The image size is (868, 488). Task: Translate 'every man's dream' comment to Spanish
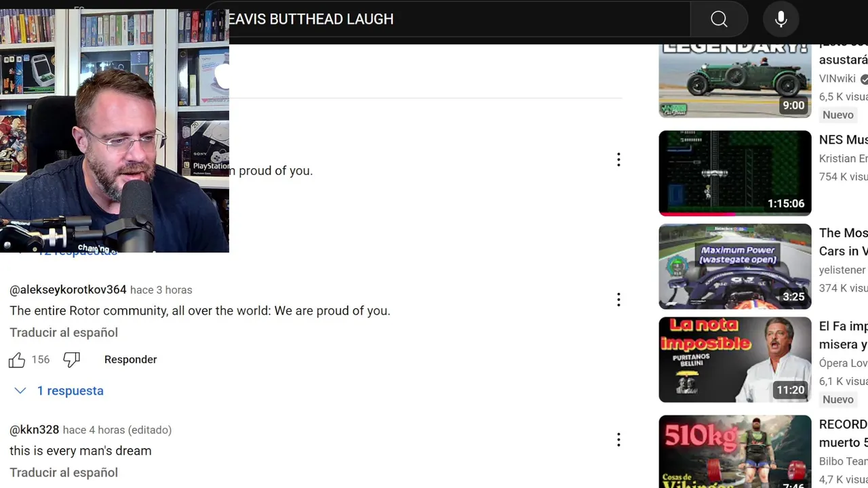[64, 473]
